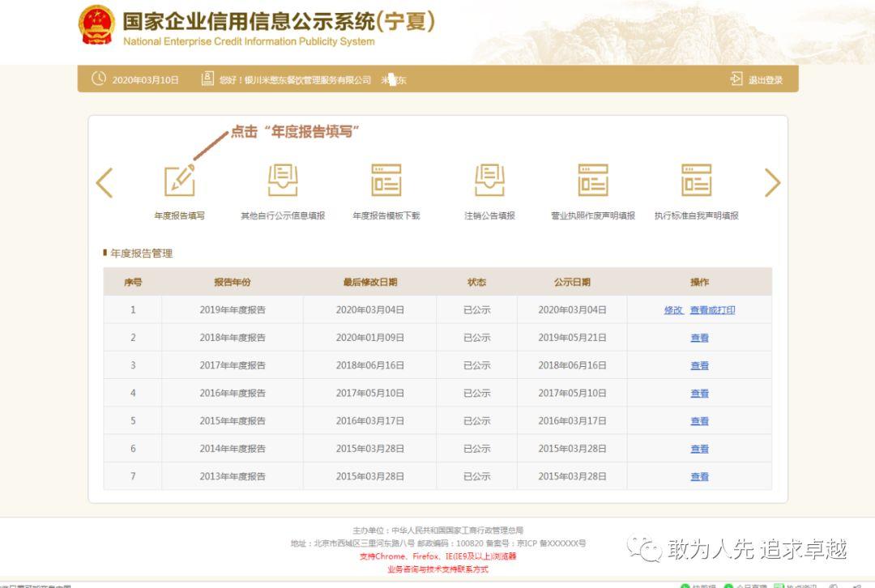Show next items with right carousel arrow
875x588 pixels.
click(772, 182)
